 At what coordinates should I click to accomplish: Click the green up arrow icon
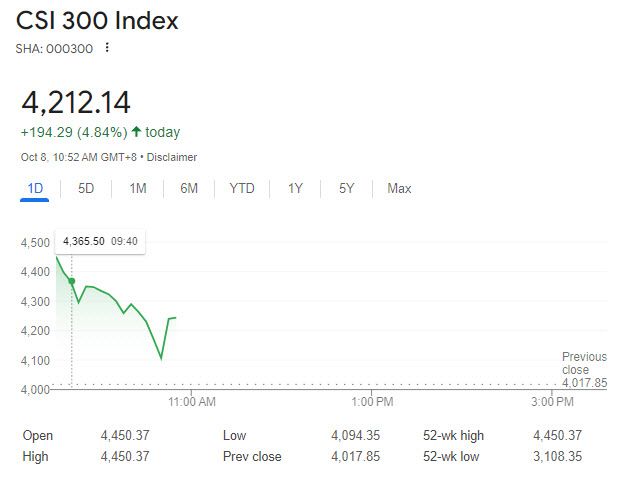[136, 132]
